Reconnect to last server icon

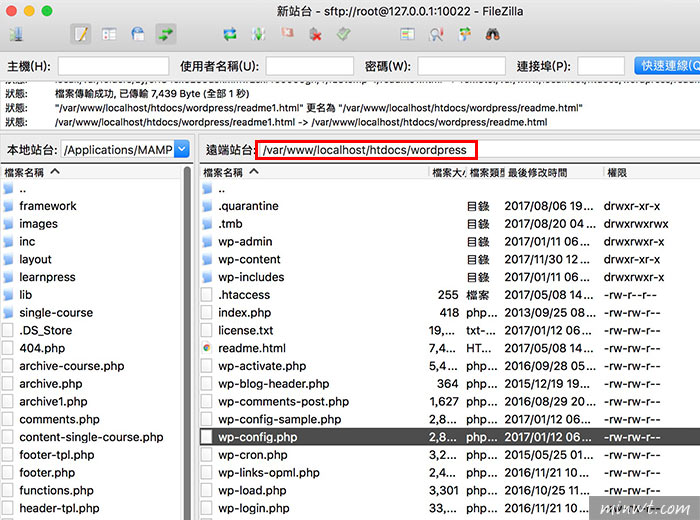(x=343, y=34)
